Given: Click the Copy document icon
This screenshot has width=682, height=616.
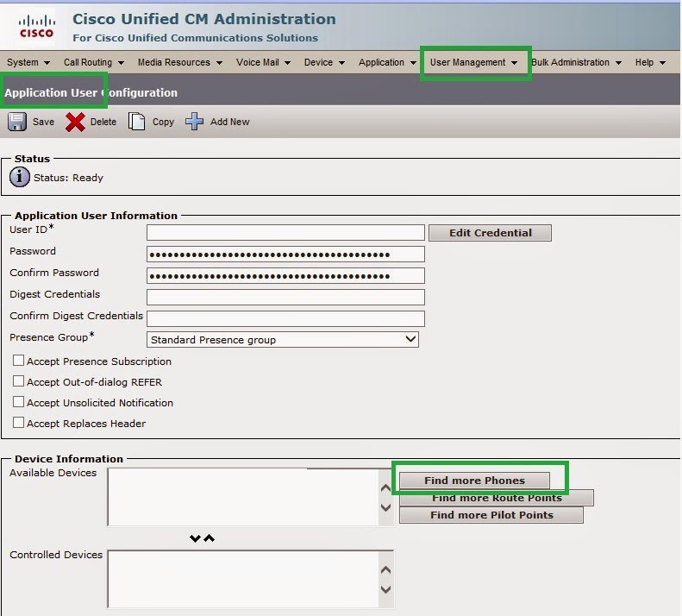Looking at the screenshot, I should (x=136, y=122).
